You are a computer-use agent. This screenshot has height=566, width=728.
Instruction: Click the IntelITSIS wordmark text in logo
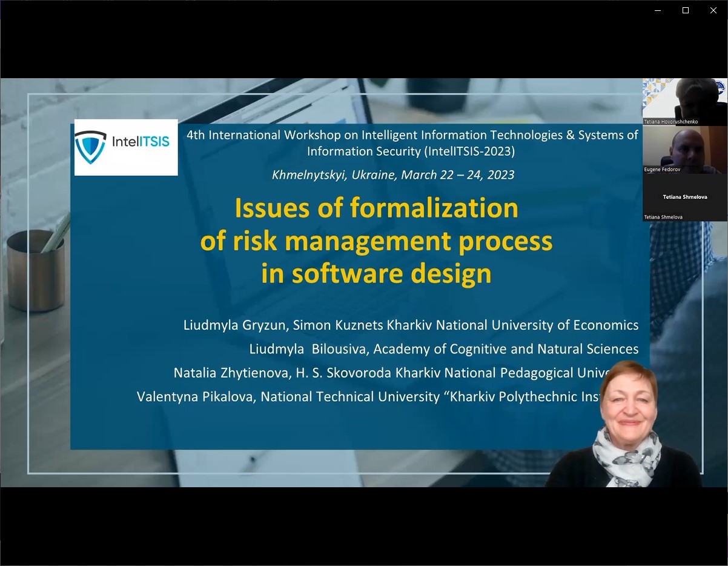click(141, 142)
